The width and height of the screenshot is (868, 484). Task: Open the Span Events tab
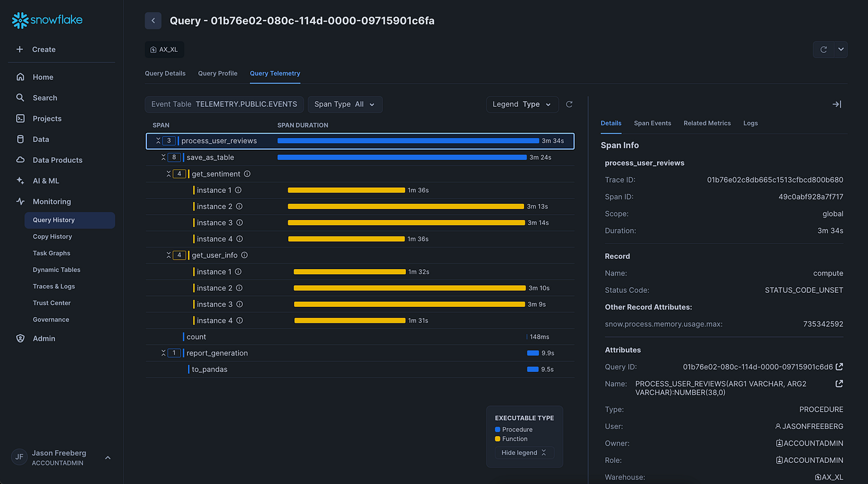pos(652,123)
